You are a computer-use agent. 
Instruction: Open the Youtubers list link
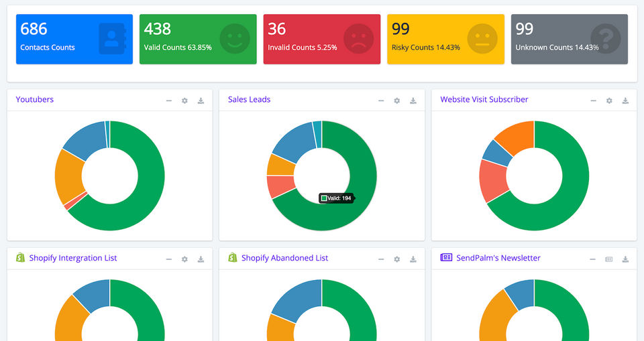pyautogui.click(x=34, y=99)
